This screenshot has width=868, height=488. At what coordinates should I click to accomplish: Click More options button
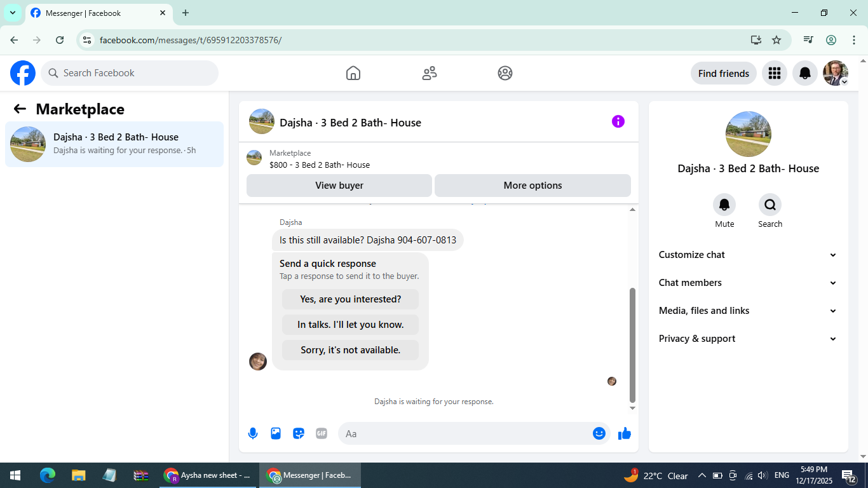(x=532, y=186)
